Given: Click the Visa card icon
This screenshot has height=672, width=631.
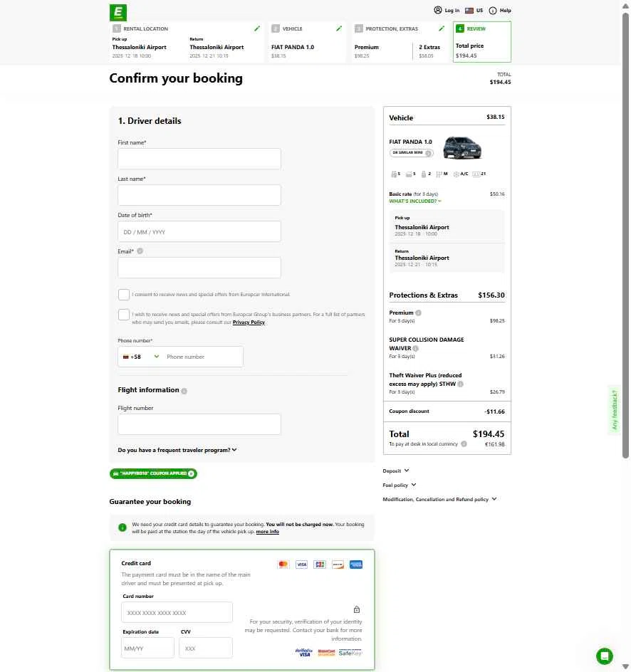Looking at the screenshot, I should (x=301, y=565).
